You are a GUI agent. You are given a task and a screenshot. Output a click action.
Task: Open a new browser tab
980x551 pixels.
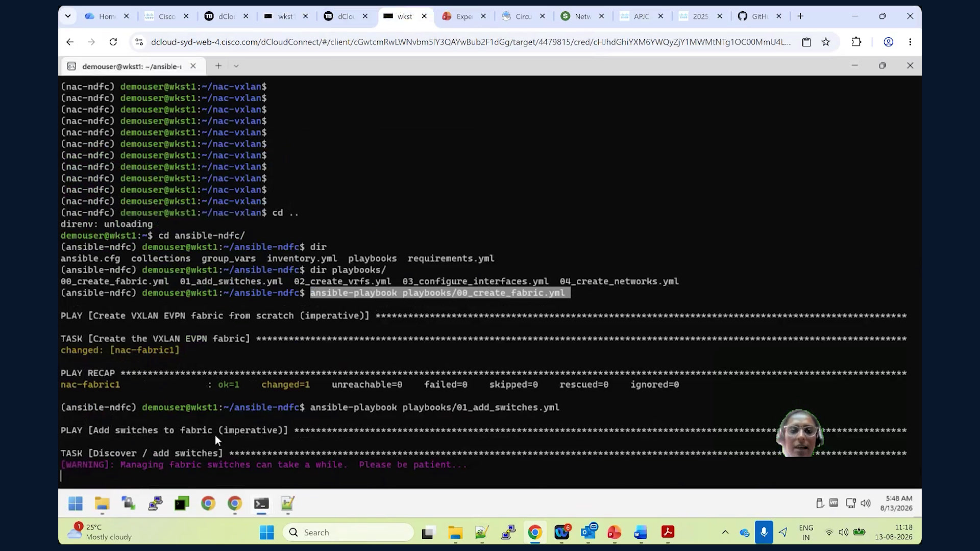[x=800, y=16]
